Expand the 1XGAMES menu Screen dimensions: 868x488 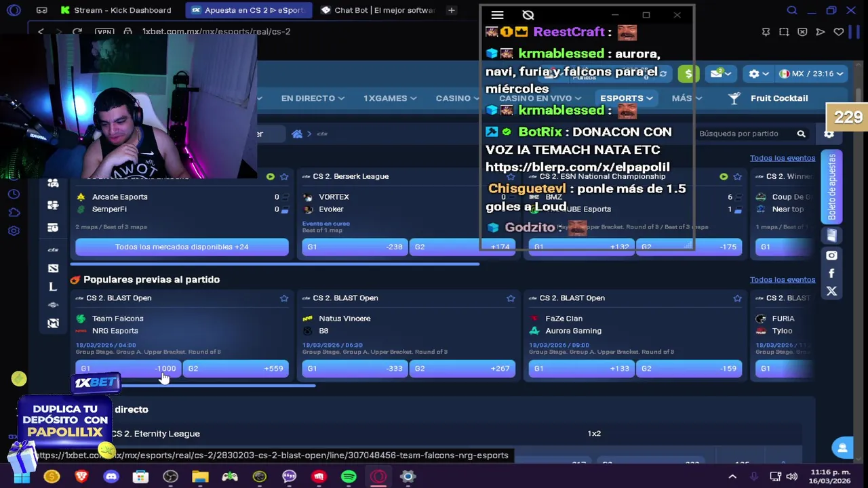click(x=390, y=98)
